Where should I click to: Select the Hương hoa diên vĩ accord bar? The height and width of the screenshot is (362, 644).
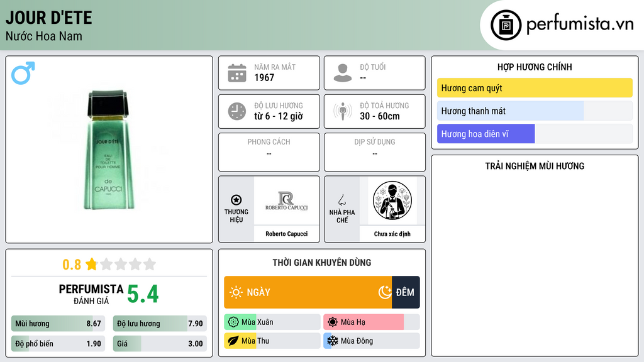click(x=535, y=134)
